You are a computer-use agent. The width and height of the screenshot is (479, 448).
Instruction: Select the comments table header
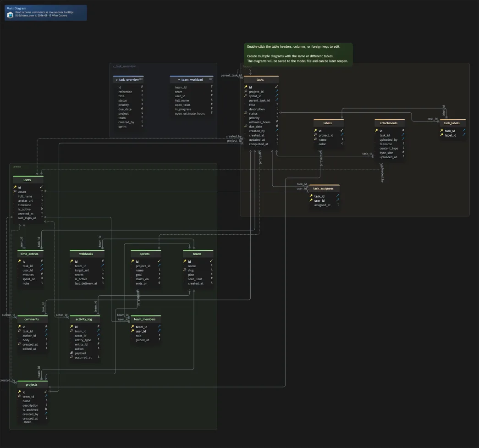pos(33,319)
